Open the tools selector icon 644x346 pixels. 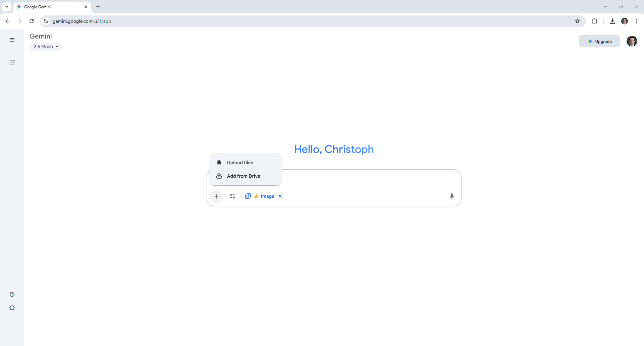(232, 196)
